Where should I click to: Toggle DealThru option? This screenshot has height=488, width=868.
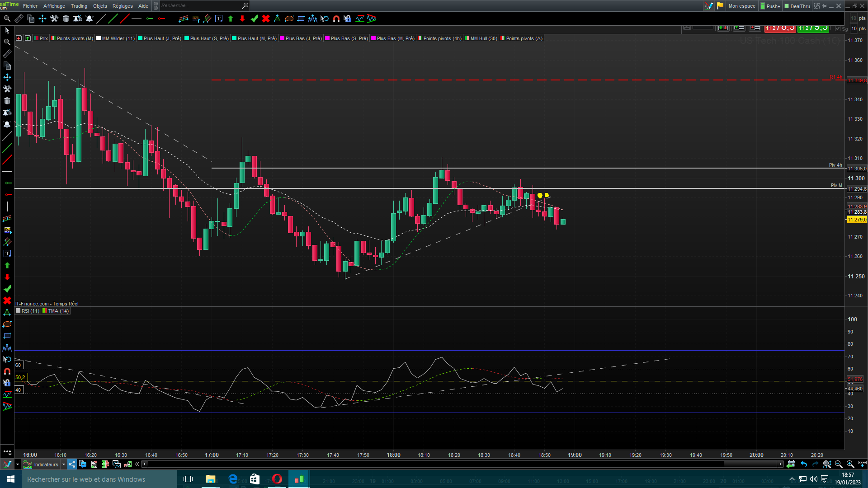[x=797, y=6]
